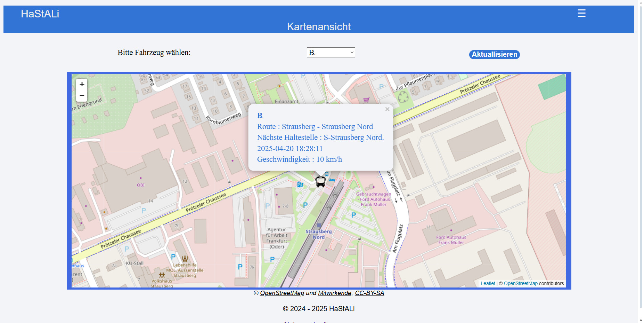Click the page's vertical scrollbar down arrow
Viewport: 644px width, 323px height.
641,320
